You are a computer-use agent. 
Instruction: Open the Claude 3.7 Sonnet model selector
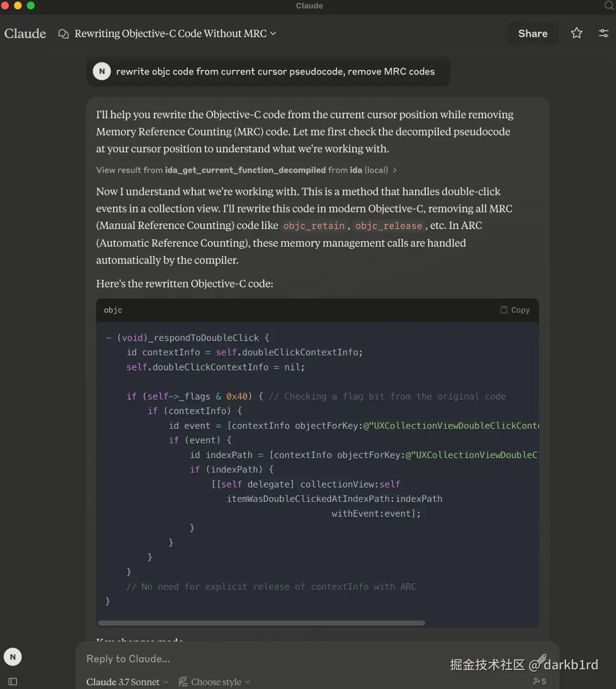[x=127, y=682]
